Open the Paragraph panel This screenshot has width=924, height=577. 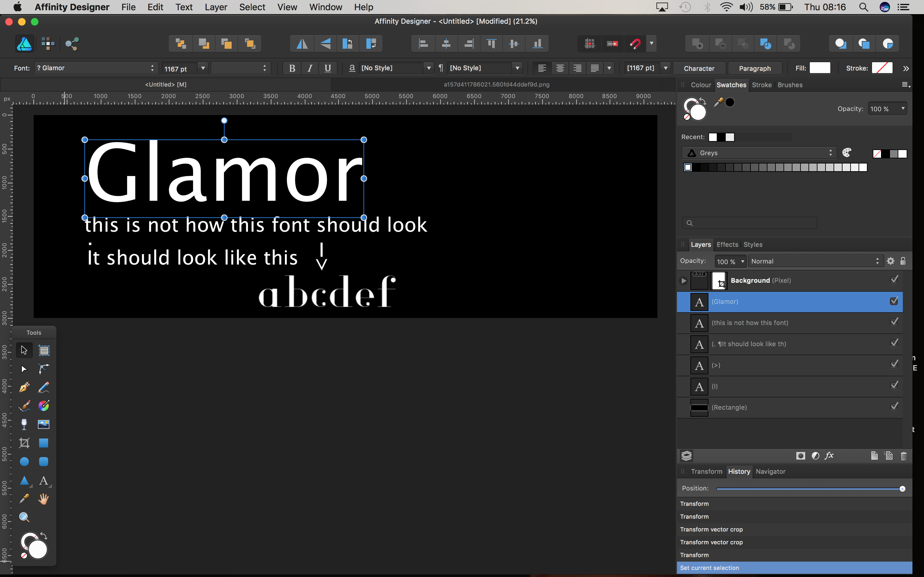point(755,68)
